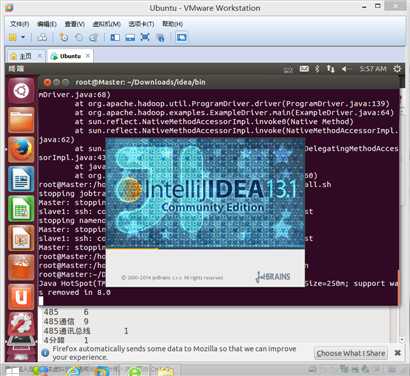
Task: Click the IntelliJ IDEA 13.1 splash screen
Action: coord(205,212)
